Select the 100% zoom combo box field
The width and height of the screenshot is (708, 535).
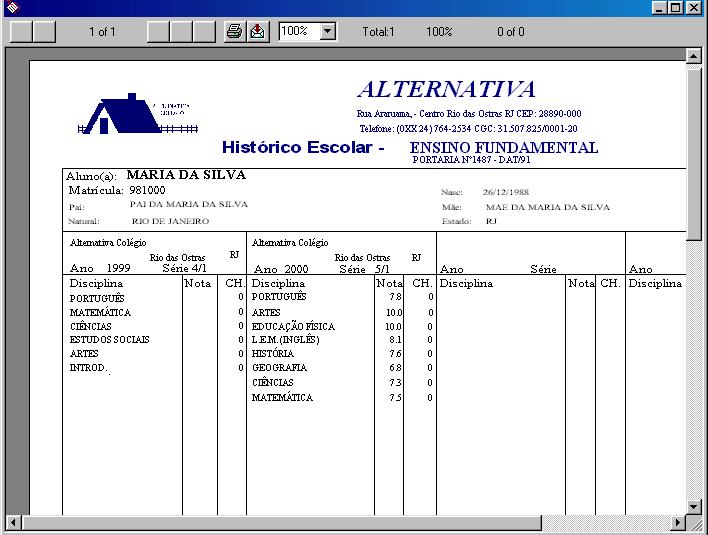(x=299, y=32)
